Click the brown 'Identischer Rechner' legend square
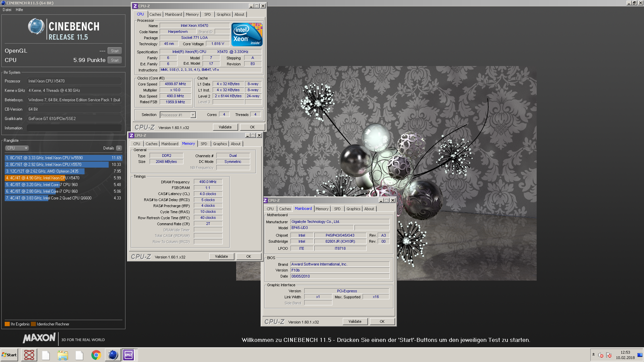The height and width of the screenshot is (362, 644). 33,324
